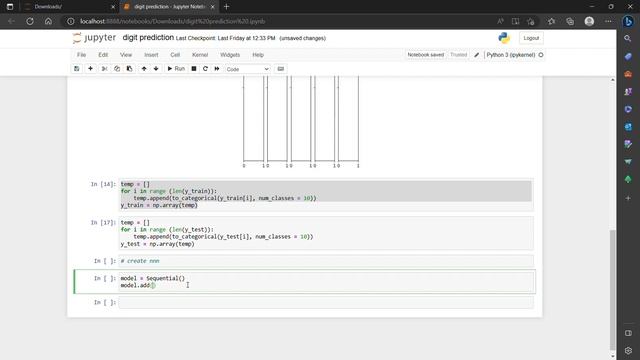
Task: Paste cells below icon
Action: point(129,69)
